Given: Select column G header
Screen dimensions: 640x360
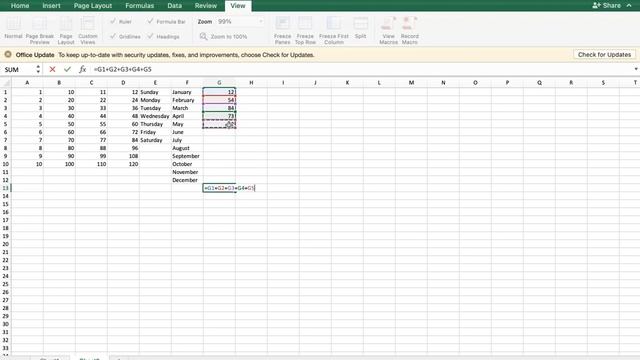Looking at the screenshot, I should point(219,82).
